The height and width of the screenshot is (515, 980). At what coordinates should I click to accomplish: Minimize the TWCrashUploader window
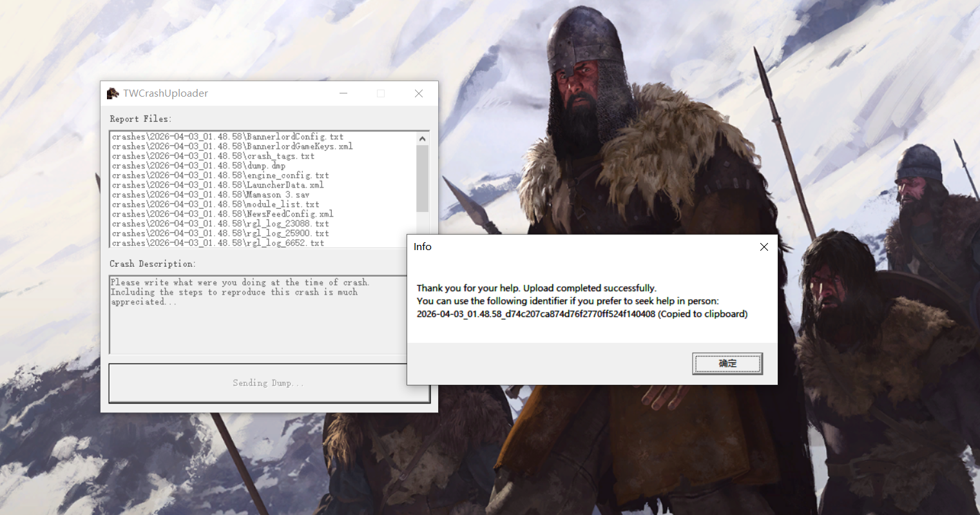coord(343,93)
